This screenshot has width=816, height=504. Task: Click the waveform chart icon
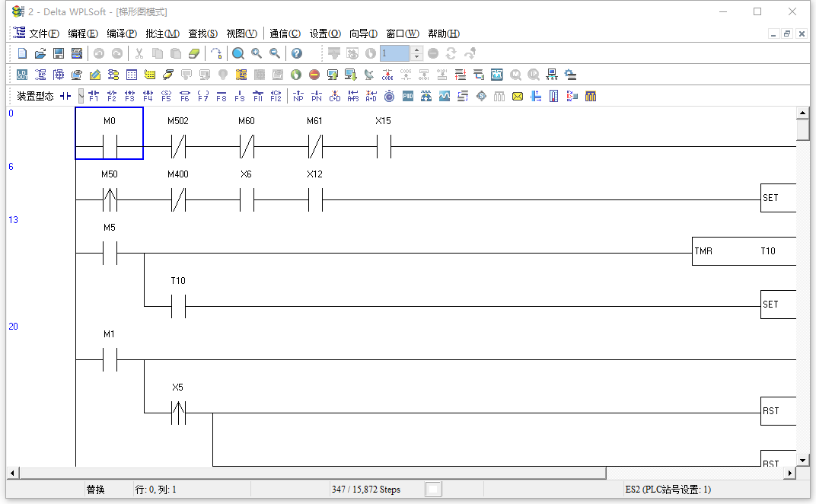click(445, 97)
